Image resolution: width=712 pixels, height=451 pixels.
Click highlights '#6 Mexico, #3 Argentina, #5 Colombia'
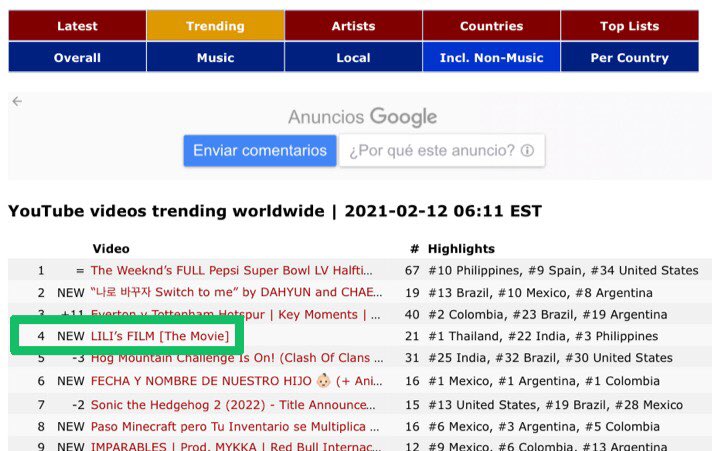(544, 426)
